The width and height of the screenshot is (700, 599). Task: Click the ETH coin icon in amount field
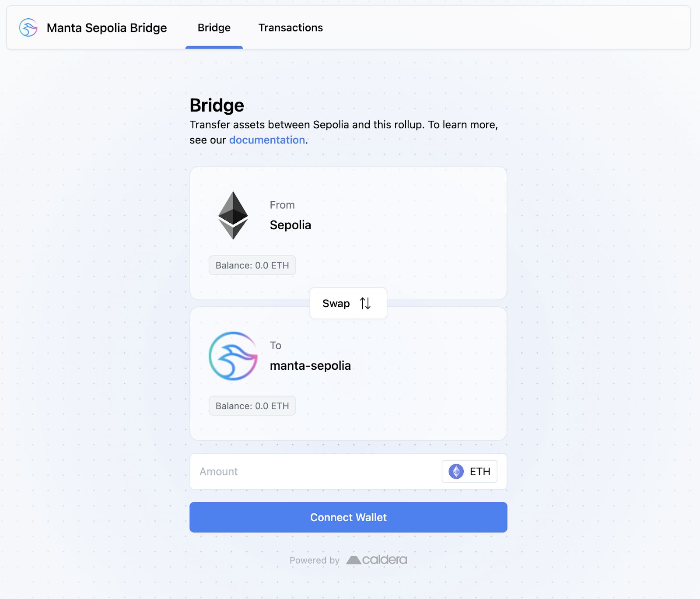click(456, 471)
